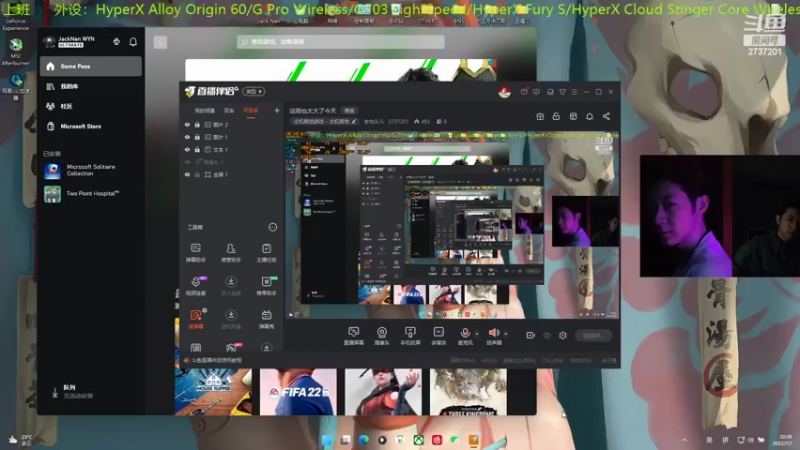Image resolution: width=800 pixels, height=450 pixels.
Task: Toggle lock on 文本 1 layer
Action: coord(197,149)
